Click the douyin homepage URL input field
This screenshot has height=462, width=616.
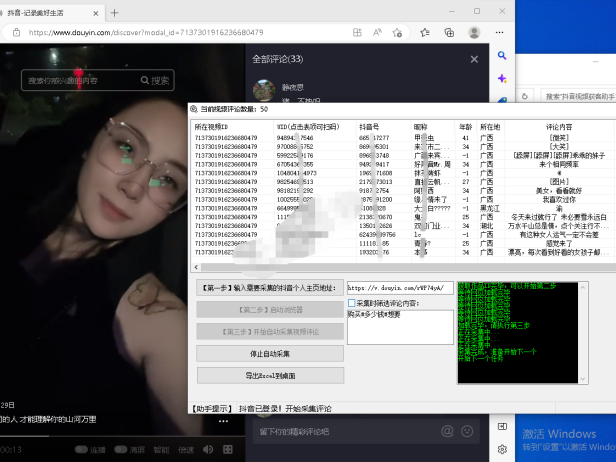pyautogui.click(x=400, y=288)
